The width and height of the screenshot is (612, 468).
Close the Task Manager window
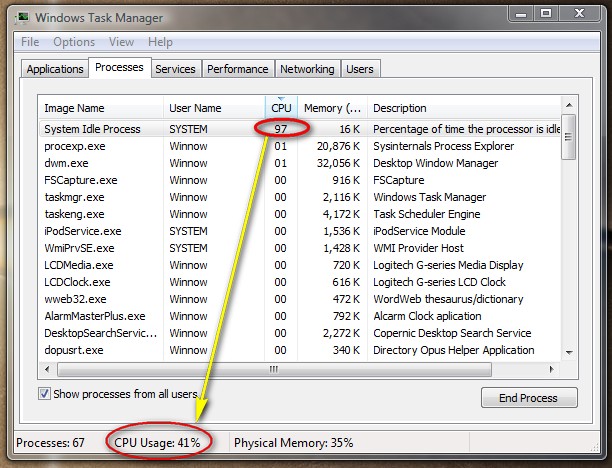(x=580, y=14)
